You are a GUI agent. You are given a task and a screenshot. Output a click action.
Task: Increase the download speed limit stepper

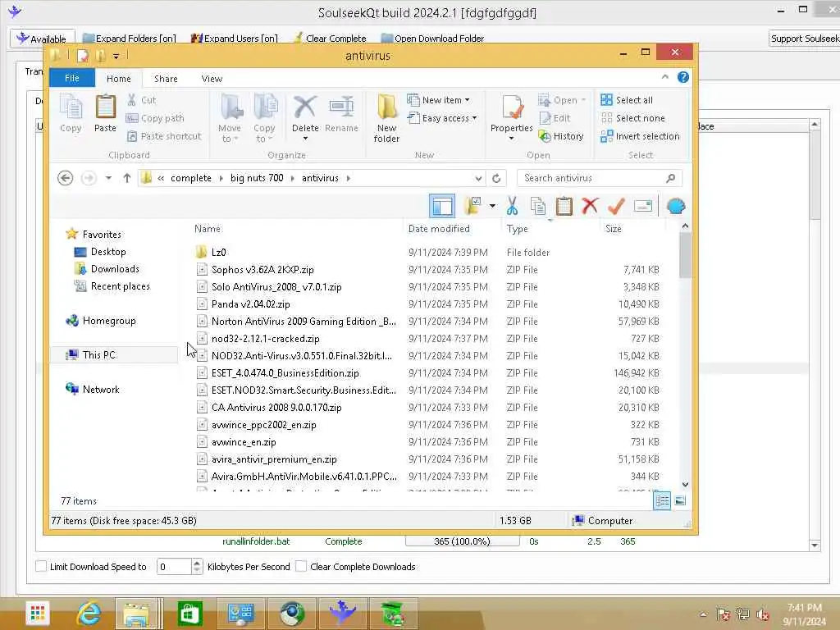[197, 563]
